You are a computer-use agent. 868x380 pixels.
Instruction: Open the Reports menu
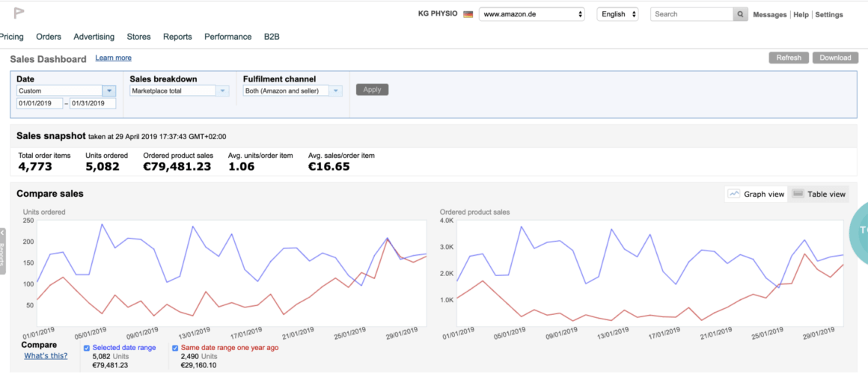[x=177, y=37]
